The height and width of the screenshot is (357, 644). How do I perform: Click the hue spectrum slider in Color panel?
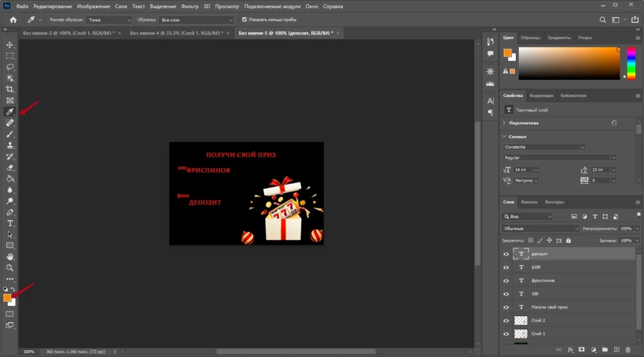631,64
